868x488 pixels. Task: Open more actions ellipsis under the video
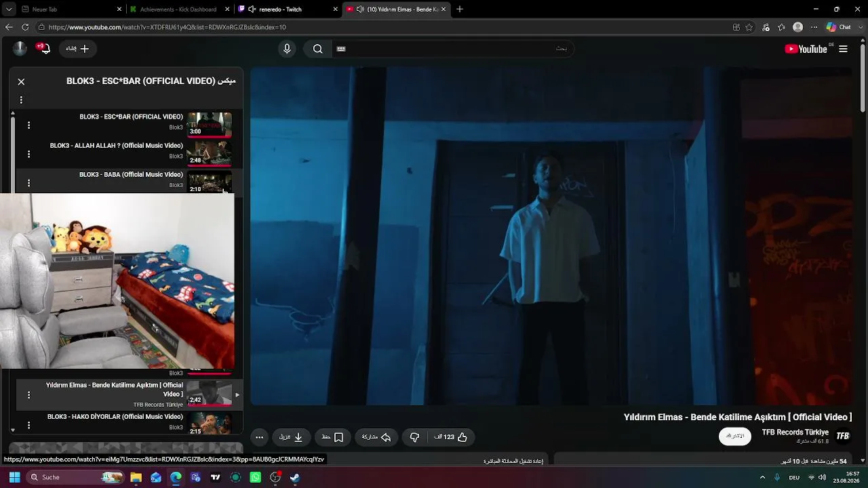point(259,437)
